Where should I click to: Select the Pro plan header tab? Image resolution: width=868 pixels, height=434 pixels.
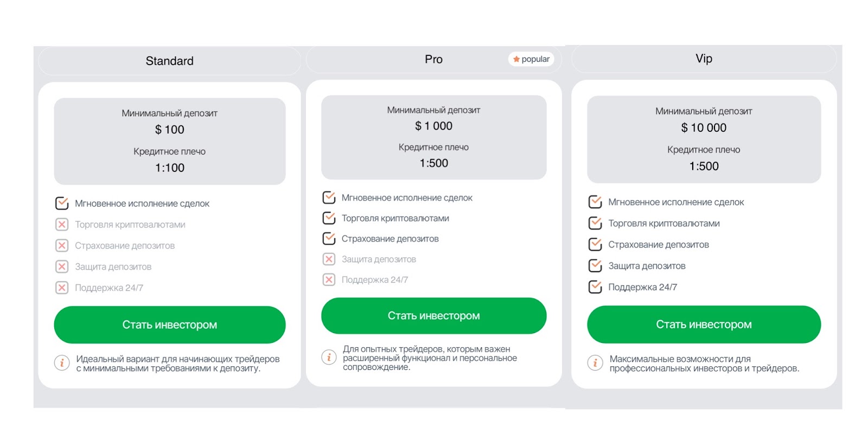coord(433,60)
